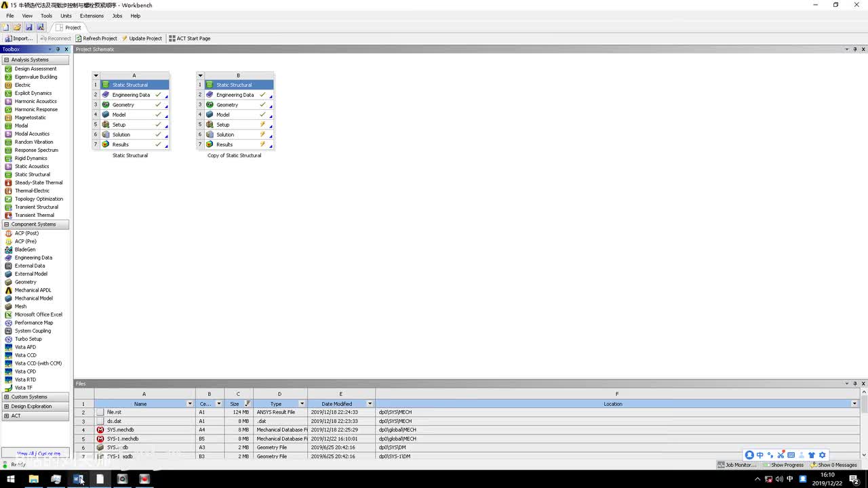Click the New project icon

tap(5, 27)
